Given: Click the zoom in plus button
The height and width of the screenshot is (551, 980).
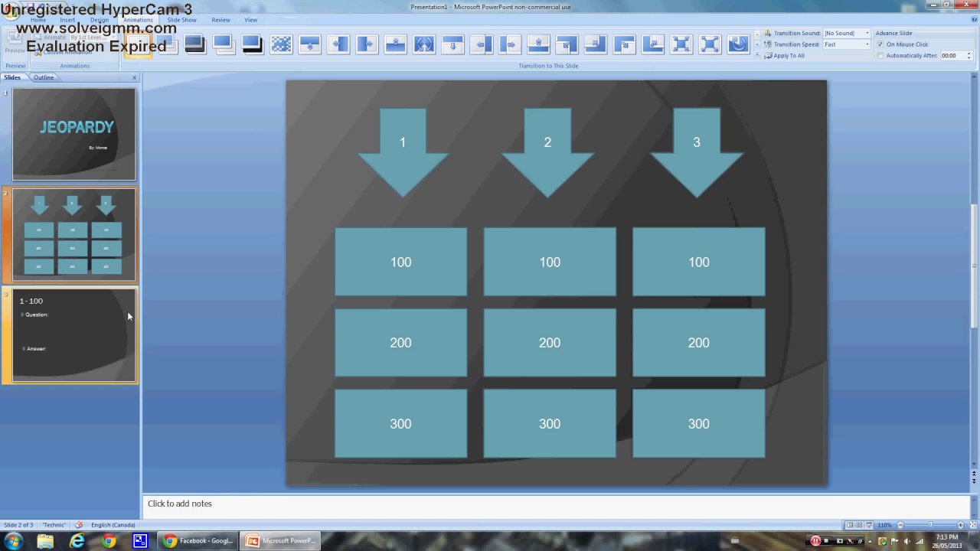Looking at the screenshot, I should click(x=960, y=525).
